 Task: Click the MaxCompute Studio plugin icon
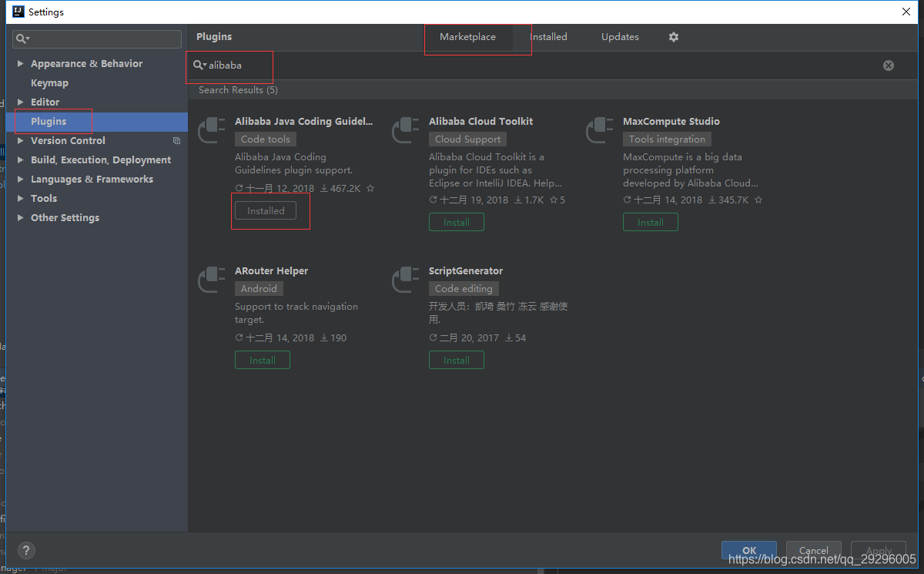[x=599, y=129]
